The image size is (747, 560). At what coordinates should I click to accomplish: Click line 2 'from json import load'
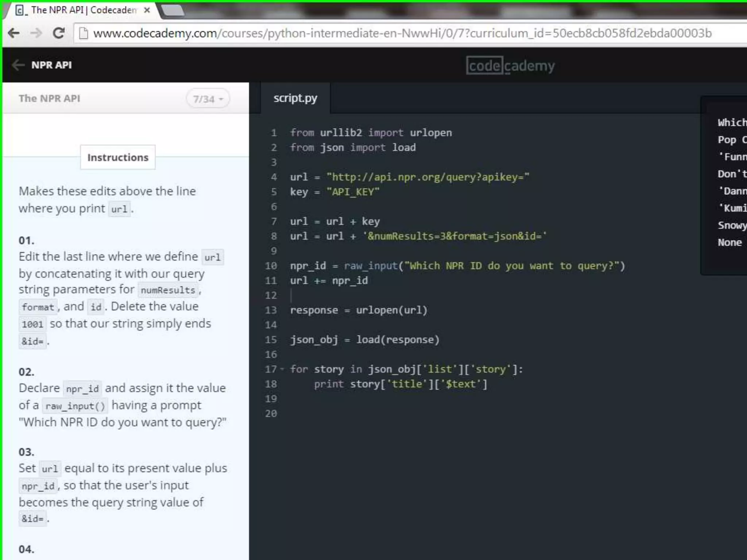[353, 148]
